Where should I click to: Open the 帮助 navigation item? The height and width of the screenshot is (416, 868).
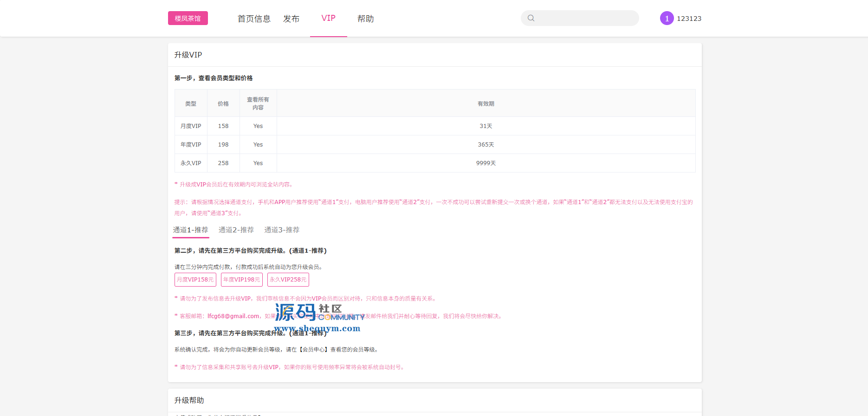pos(365,19)
